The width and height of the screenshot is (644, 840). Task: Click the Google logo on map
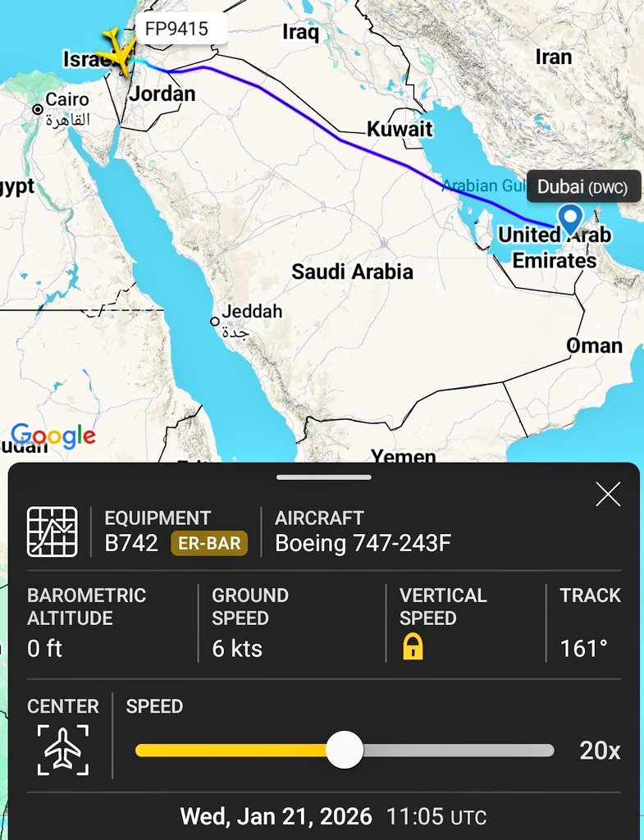pyautogui.click(x=53, y=436)
